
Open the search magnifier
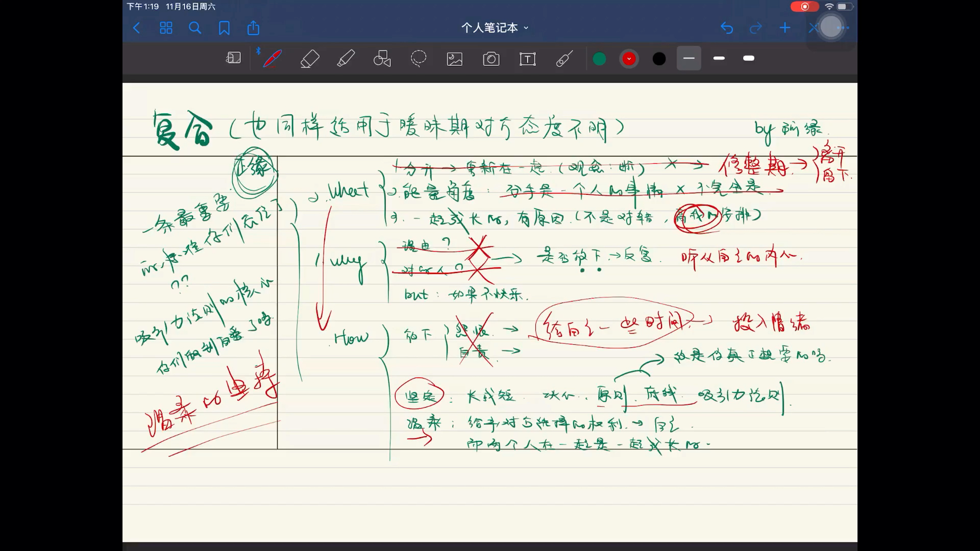point(195,28)
